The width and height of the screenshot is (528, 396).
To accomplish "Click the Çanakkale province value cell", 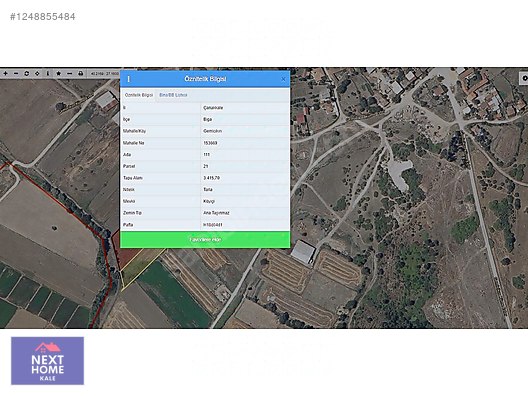I will click(x=245, y=108).
